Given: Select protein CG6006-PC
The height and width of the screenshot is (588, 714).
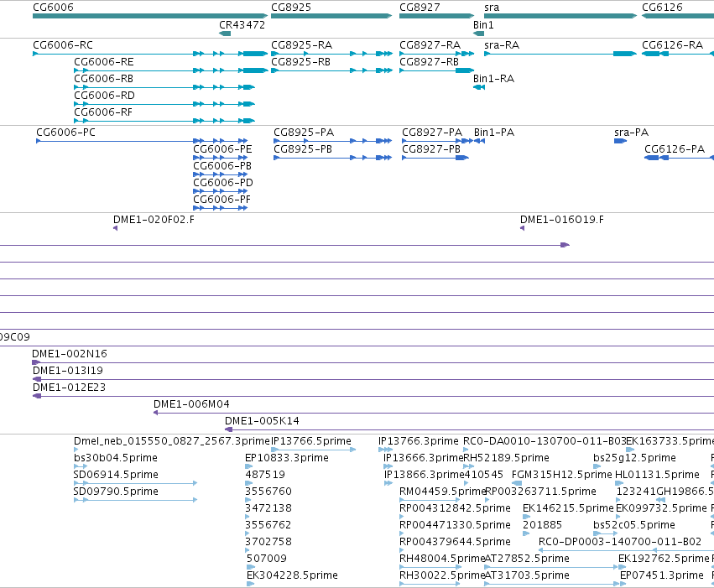Looking at the screenshot, I should tap(142, 141).
